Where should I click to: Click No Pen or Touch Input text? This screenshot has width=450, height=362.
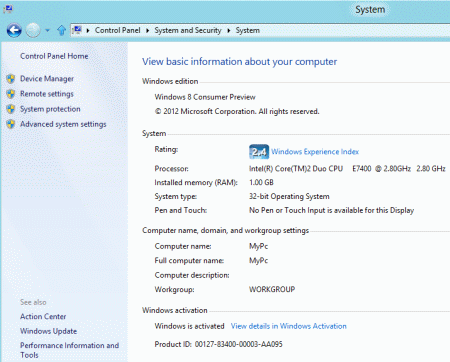331,210
